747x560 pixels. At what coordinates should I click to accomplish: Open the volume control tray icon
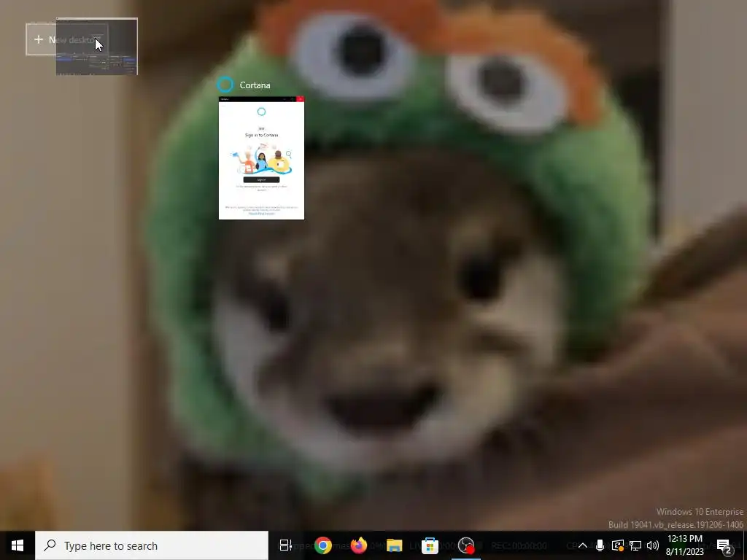653,545
